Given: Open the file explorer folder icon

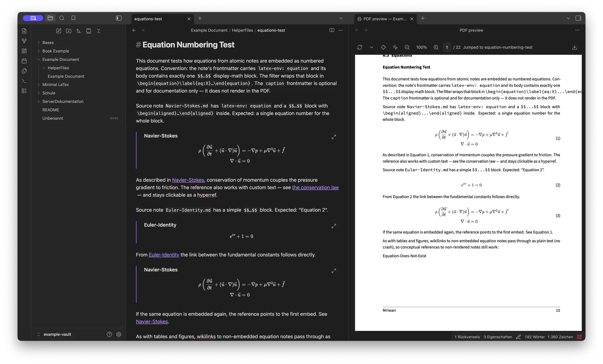Looking at the screenshot, I should click(50, 18).
